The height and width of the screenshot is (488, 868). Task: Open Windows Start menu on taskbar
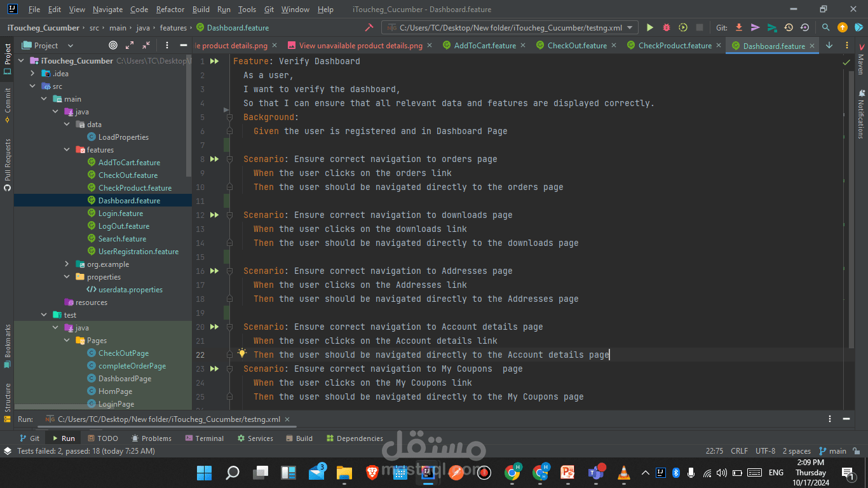click(x=205, y=473)
